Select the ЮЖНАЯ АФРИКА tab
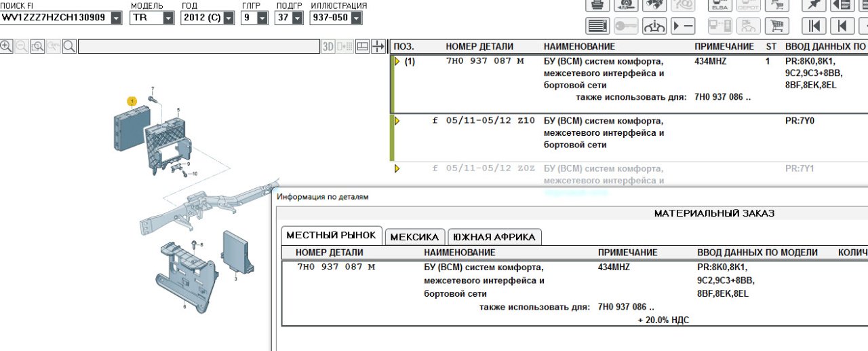The width and height of the screenshot is (868, 351). [494, 237]
